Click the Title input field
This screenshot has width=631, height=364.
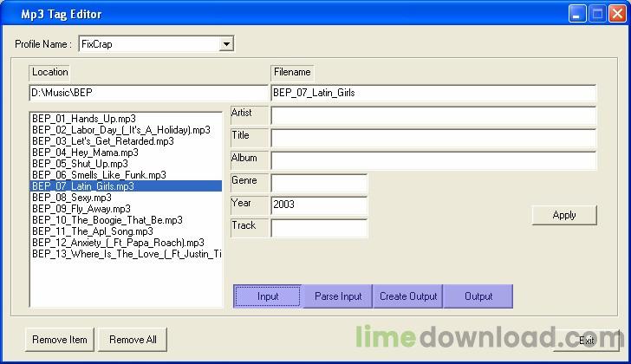(433, 139)
